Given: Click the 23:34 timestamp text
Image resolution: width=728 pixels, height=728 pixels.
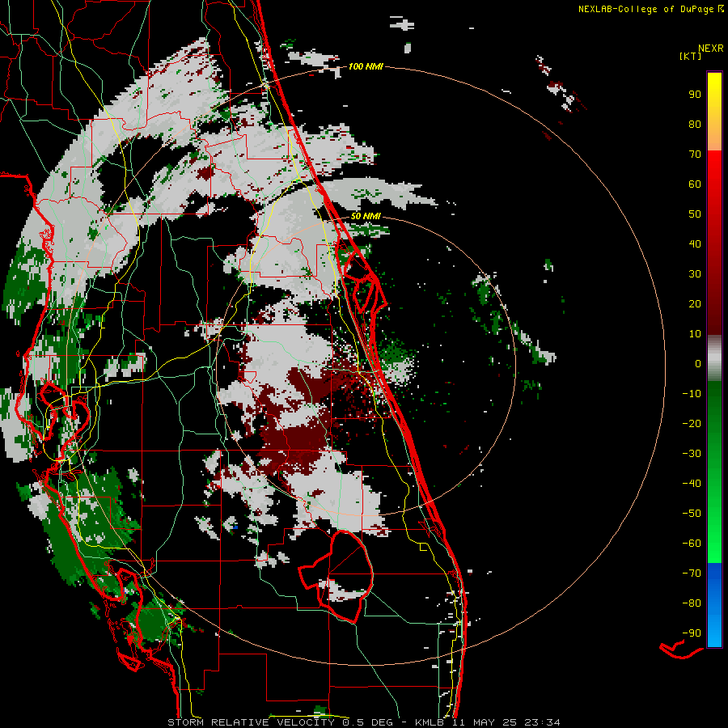Looking at the screenshot, I should pyautogui.click(x=542, y=722).
